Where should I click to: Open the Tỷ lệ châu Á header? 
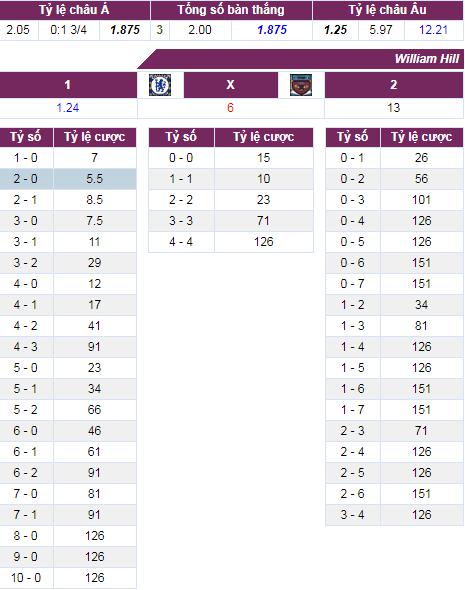[74, 10]
